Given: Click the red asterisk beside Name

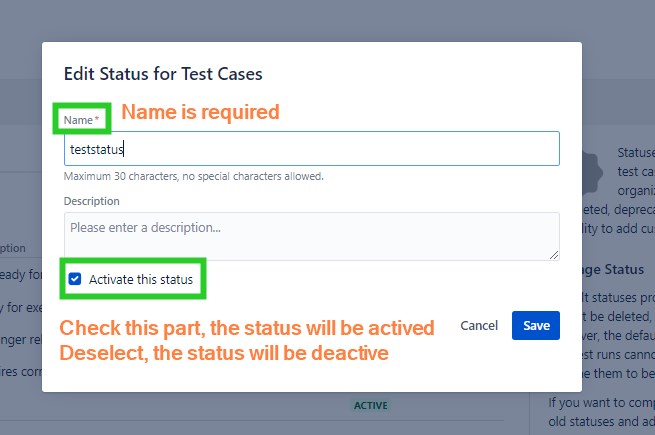Looking at the screenshot, I should (x=96, y=120).
